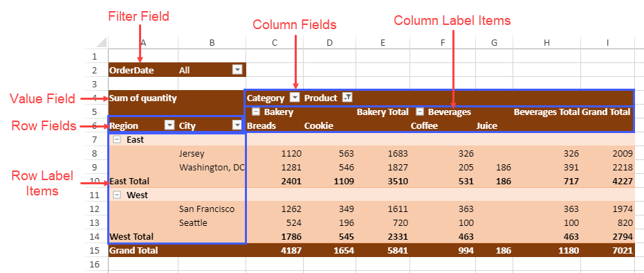Collapse the East region group
The height and width of the screenshot is (273, 644).
[118, 139]
